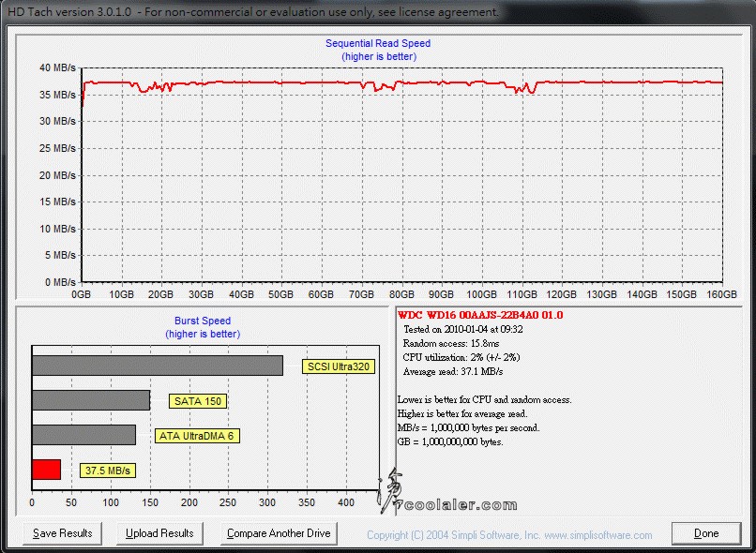Select the SCSI Ultra320 label
756x553 pixels.
click(x=339, y=366)
